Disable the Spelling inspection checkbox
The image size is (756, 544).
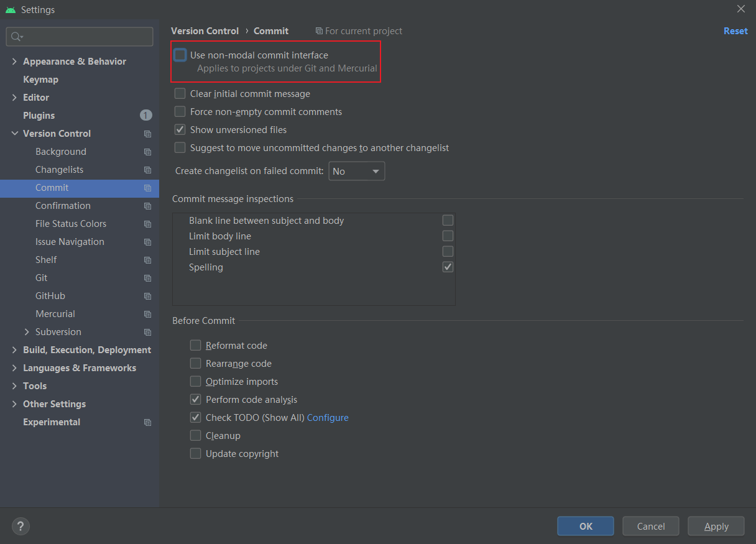[x=448, y=267]
